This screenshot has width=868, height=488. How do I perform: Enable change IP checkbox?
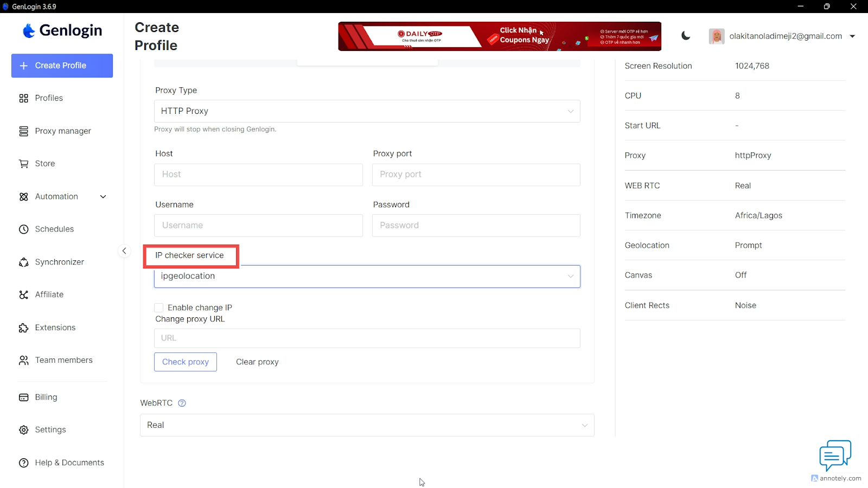(x=159, y=307)
